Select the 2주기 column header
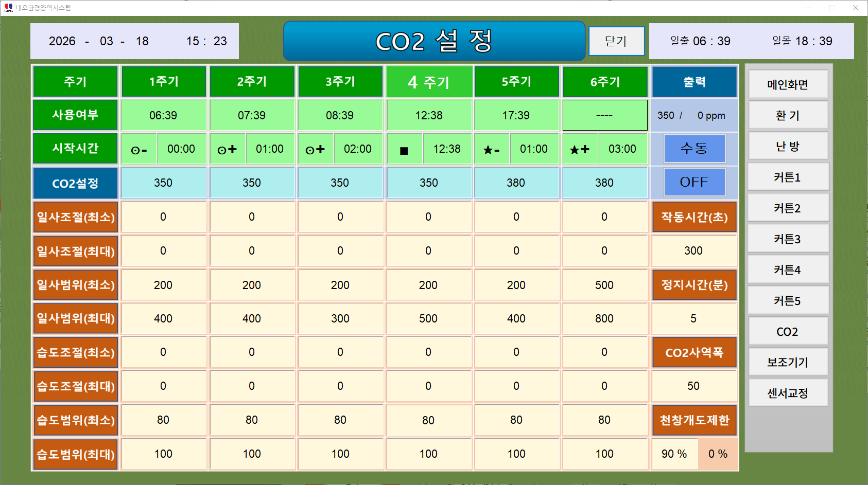The width and height of the screenshot is (868, 485). point(252,81)
